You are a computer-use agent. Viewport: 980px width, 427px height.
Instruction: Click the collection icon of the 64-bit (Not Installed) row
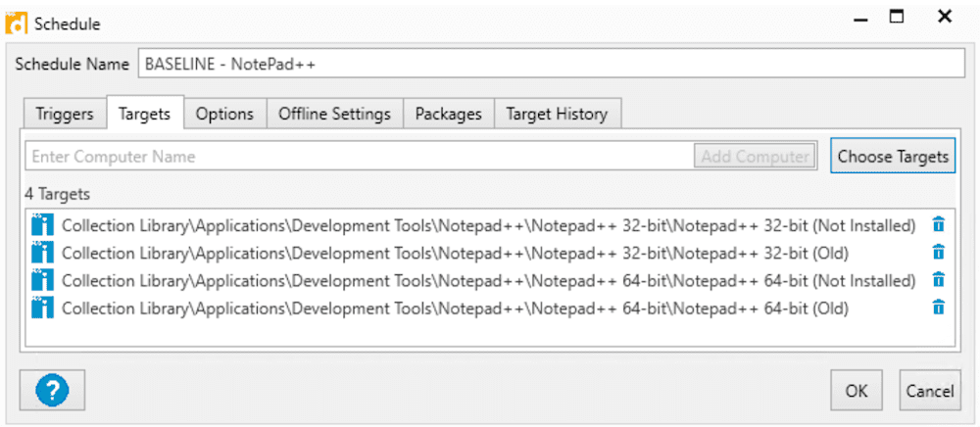pos(42,280)
